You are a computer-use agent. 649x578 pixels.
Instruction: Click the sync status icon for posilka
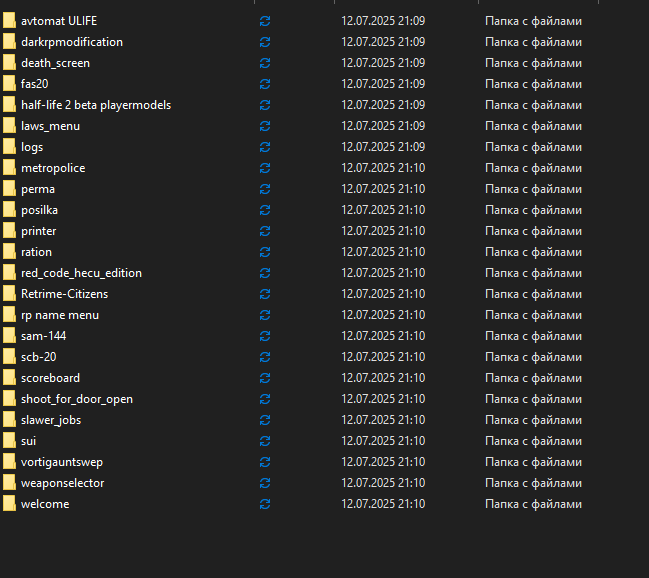coord(265,210)
